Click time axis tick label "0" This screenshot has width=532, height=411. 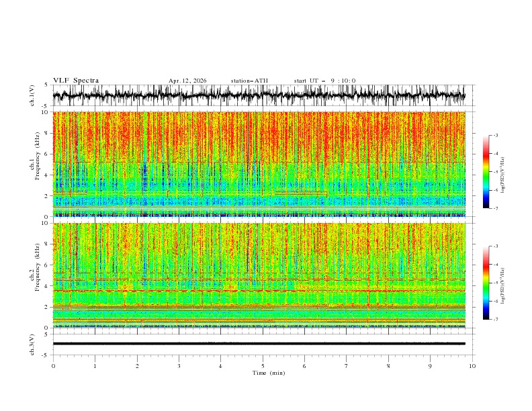[x=53, y=366]
